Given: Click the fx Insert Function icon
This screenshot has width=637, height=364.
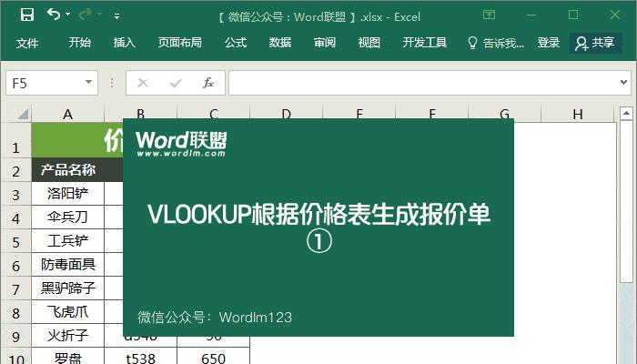Looking at the screenshot, I should click(208, 83).
